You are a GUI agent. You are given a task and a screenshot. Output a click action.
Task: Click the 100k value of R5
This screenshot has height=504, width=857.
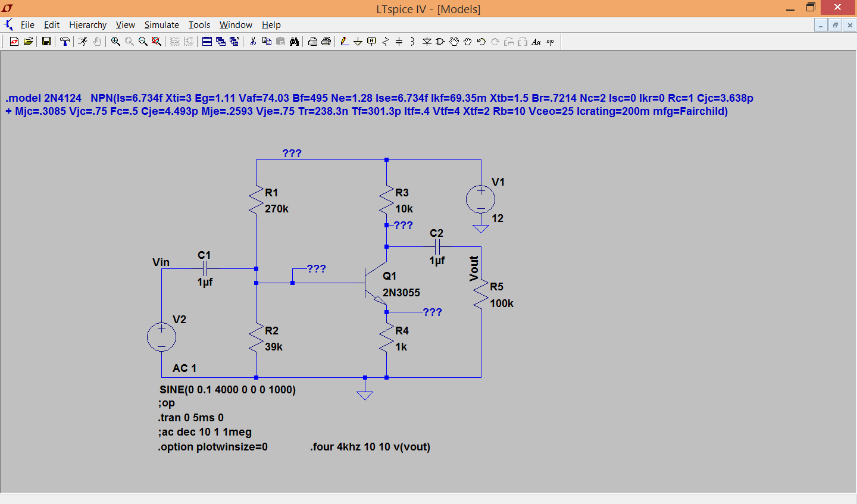[x=502, y=303]
